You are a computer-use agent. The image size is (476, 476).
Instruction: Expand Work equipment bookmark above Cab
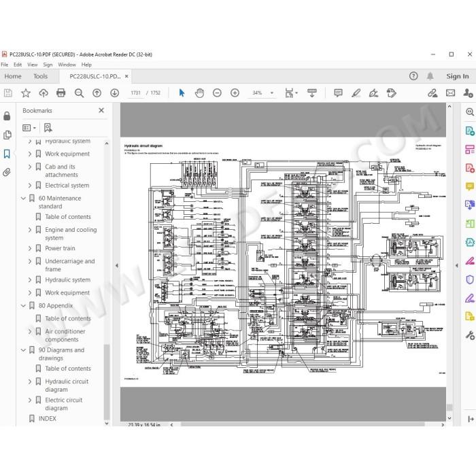point(30,154)
